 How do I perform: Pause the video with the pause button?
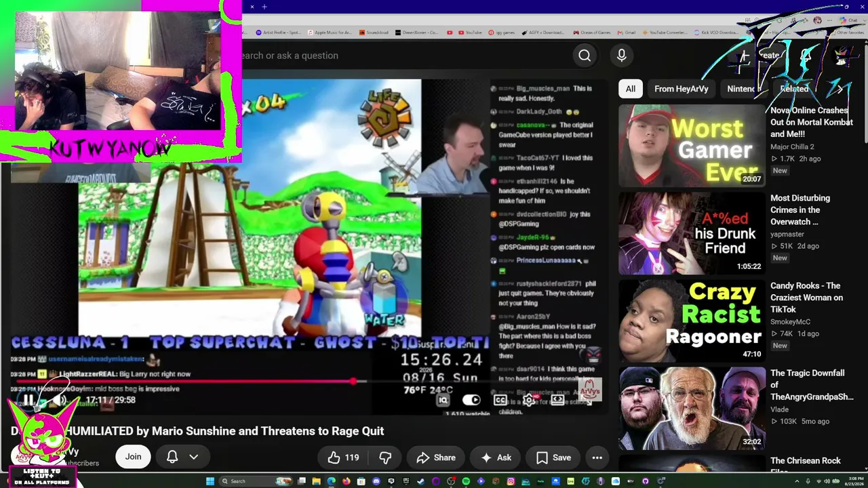tap(28, 400)
